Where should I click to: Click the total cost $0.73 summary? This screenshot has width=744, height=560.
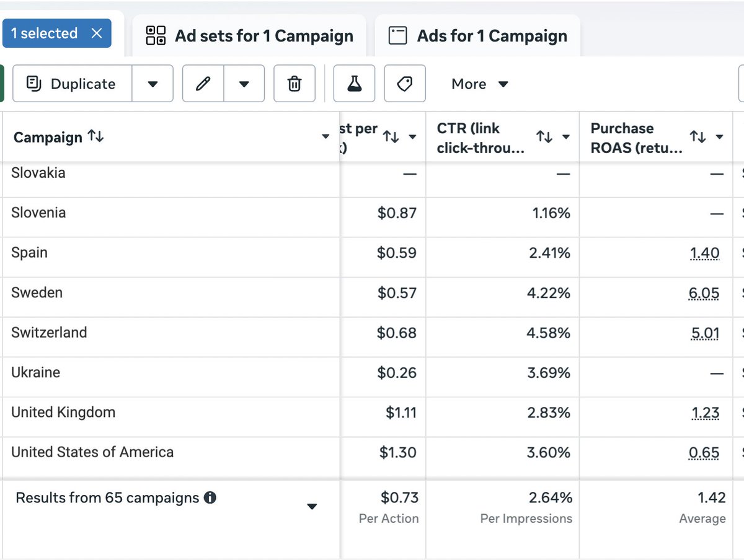pos(400,497)
